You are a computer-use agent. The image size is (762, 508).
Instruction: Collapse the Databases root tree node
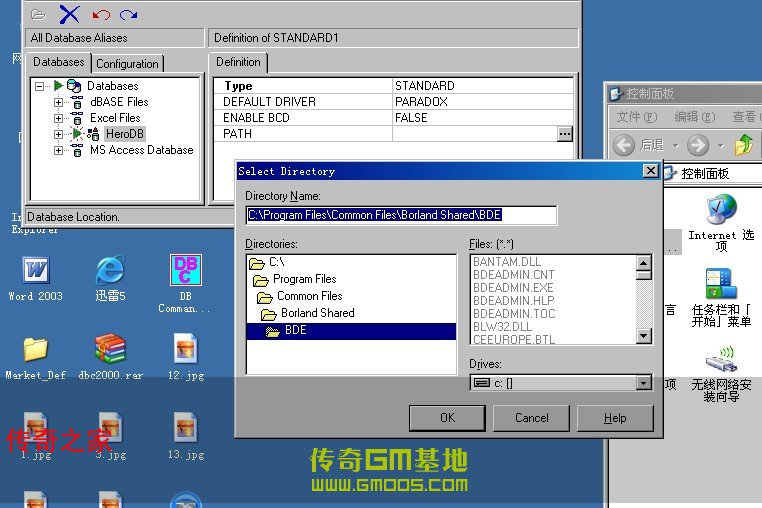40,86
